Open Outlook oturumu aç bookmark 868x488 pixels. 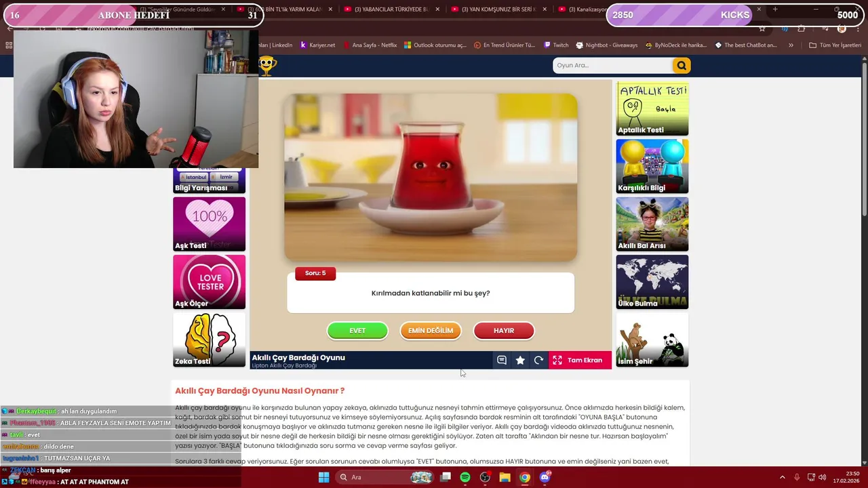pos(435,45)
